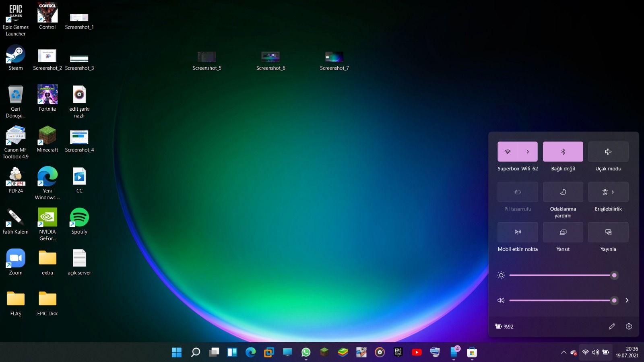The height and width of the screenshot is (362, 644).
Task: Open the Widgets panel from taskbar
Action: 232,352
